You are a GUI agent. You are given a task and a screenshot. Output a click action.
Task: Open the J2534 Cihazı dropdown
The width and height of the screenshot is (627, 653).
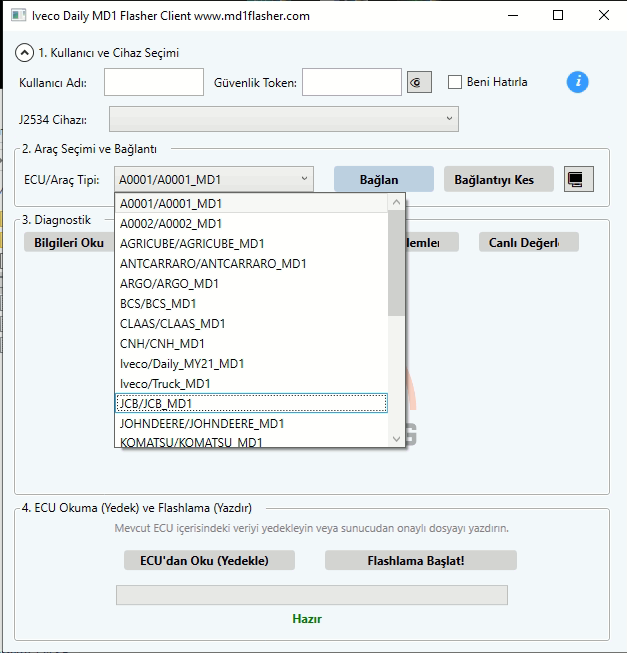284,119
